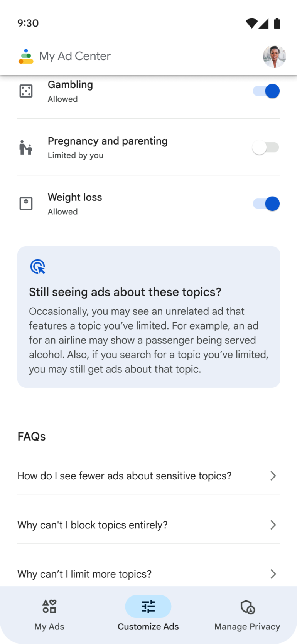Image resolution: width=297 pixels, height=644 pixels.
Task: Open your account profile picture
Action: (x=274, y=56)
